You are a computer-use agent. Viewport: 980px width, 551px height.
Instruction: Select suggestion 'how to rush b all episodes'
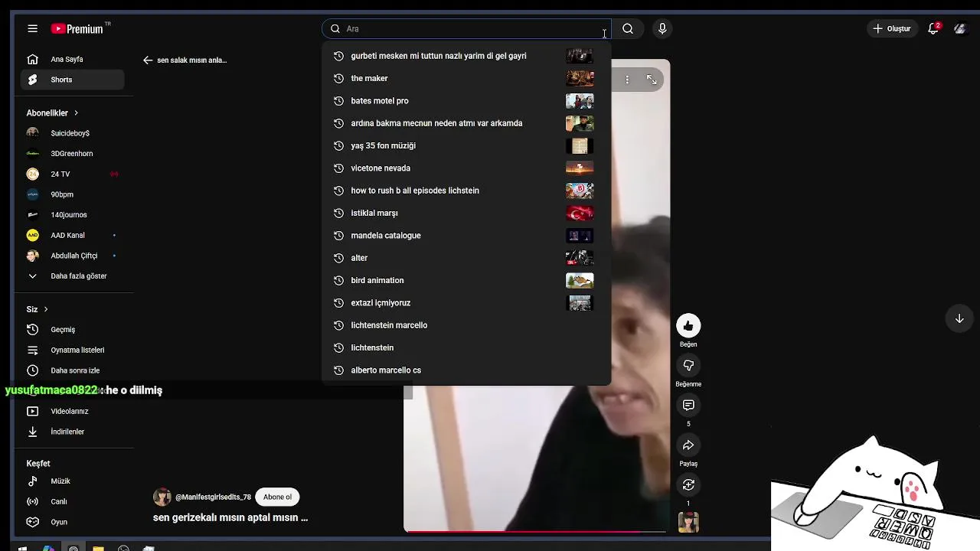coord(466,191)
